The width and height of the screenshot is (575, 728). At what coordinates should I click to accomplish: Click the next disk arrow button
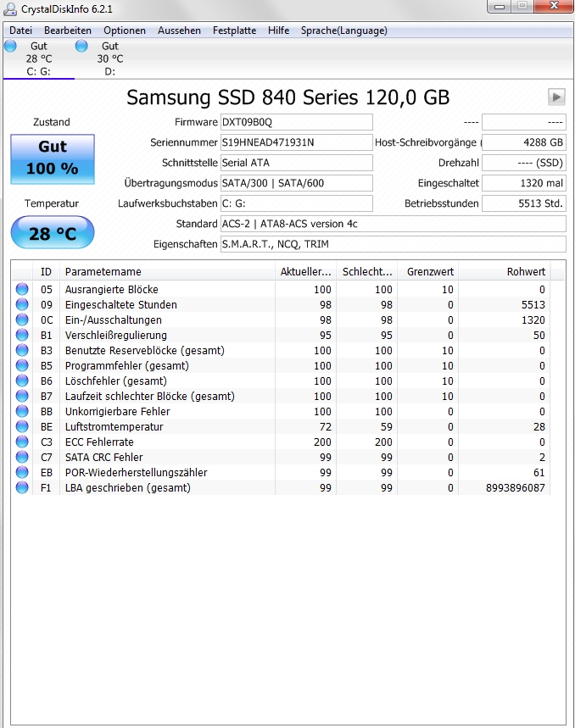(x=556, y=97)
